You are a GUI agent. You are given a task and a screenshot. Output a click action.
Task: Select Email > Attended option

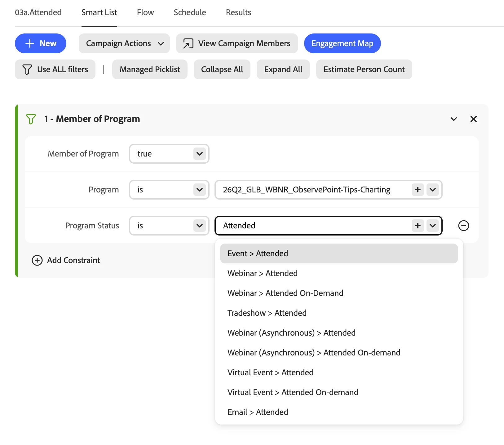pyautogui.click(x=339, y=412)
